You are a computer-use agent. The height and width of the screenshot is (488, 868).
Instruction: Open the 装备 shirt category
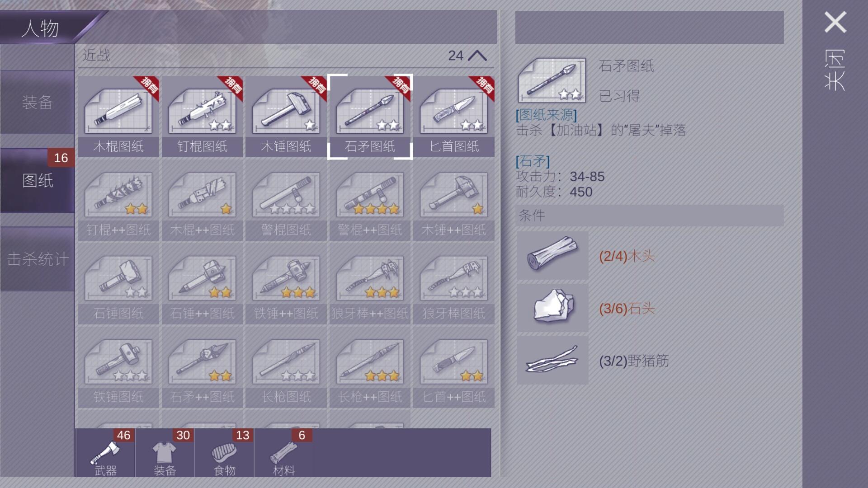tap(165, 453)
